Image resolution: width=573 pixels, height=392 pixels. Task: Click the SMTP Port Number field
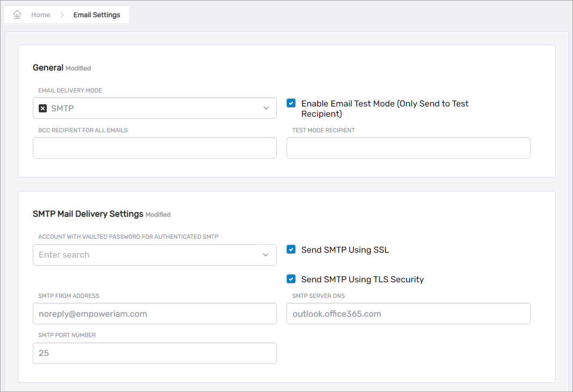(x=155, y=353)
